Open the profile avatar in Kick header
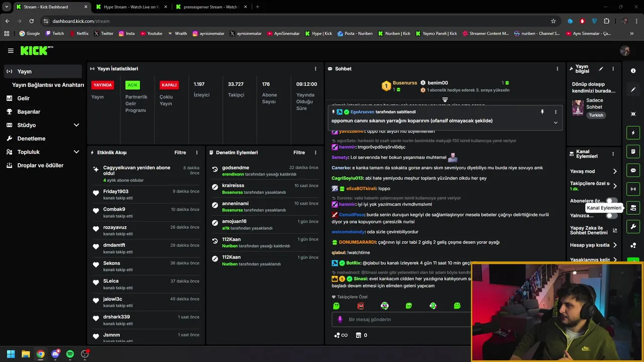The height and width of the screenshot is (362, 644). click(625, 51)
